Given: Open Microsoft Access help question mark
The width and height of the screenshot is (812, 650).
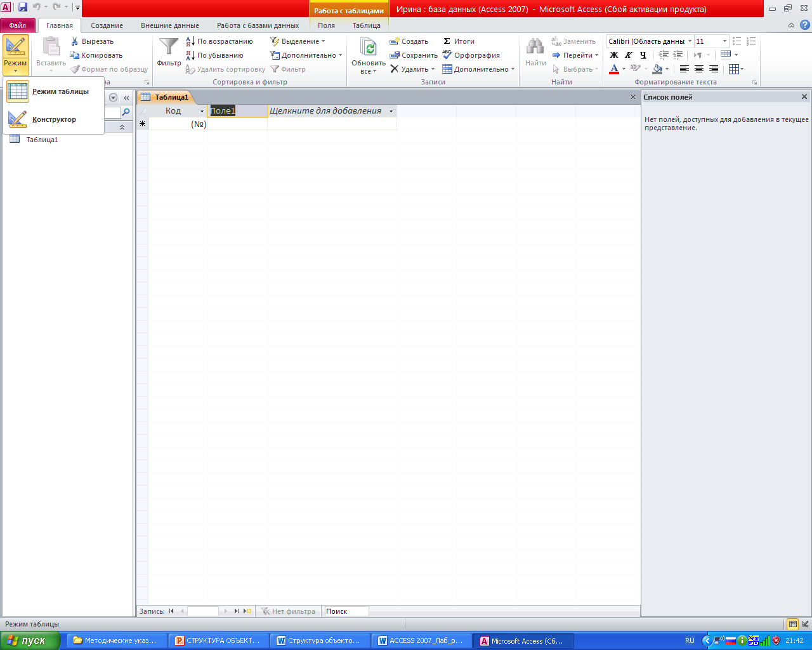Looking at the screenshot, I should 804,25.
